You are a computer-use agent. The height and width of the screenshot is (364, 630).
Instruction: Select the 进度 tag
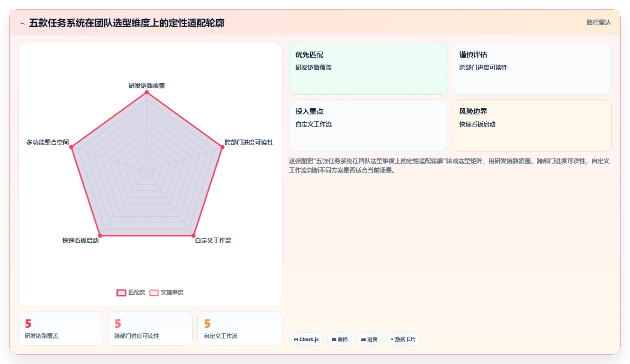[x=369, y=339]
